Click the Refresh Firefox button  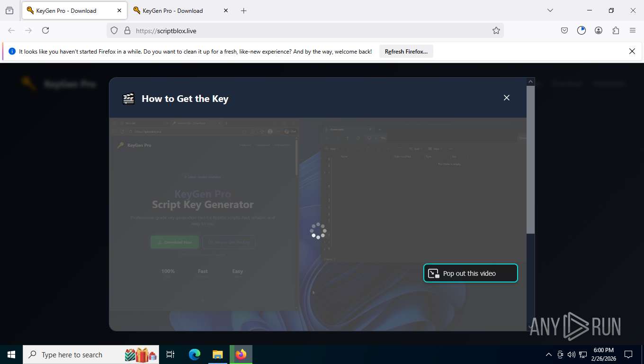point(406,51)
